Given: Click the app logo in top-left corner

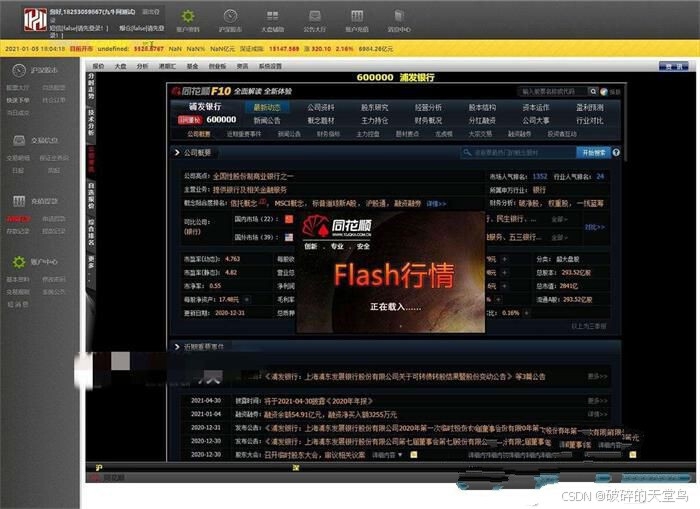Looking at the screenshot, I should pyautogui.click(x=36, y=19).
